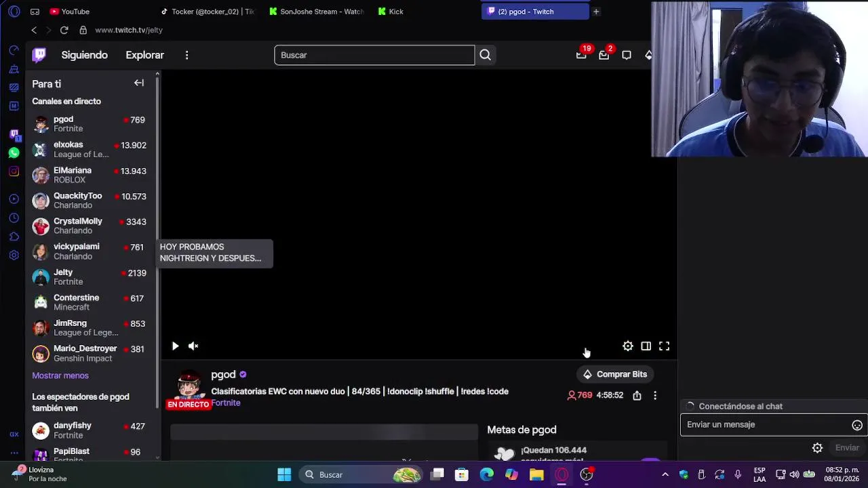Open the emote picker in chat

857,425
